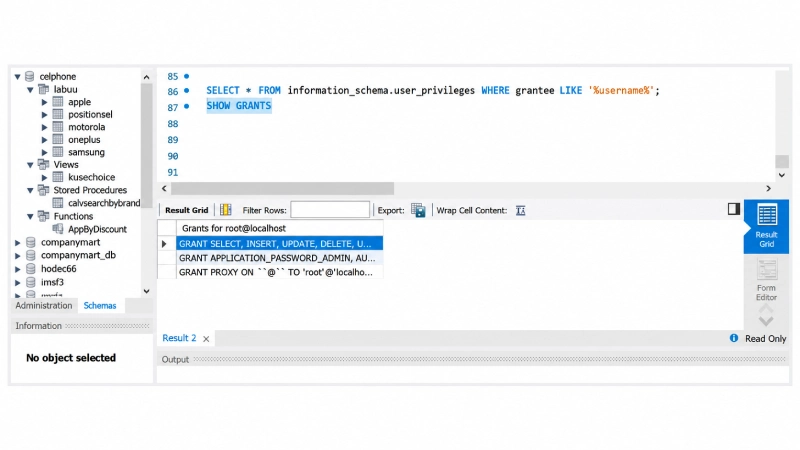Screen dimensions: 800x450
Task: Click the Views folder icon
Action: click(x=44, y=164)
